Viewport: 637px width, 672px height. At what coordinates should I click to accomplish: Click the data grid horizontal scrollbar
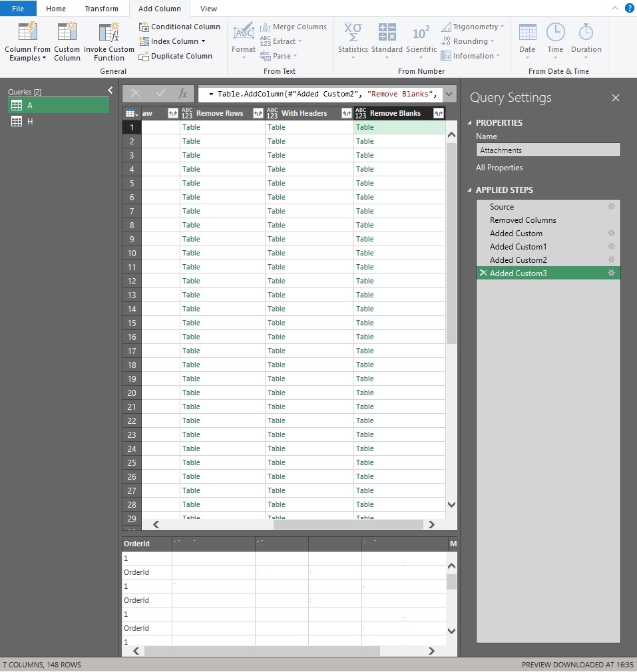click(x=348, y=524)
